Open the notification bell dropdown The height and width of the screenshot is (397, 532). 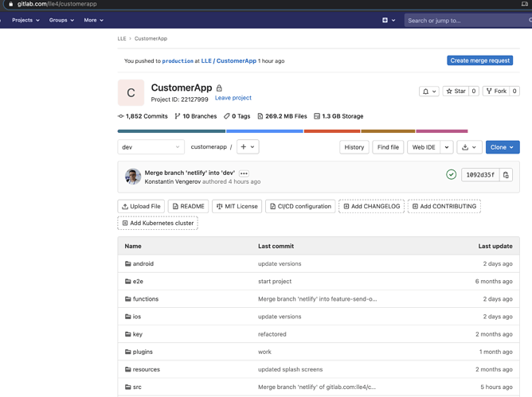[x=429, y=91]
